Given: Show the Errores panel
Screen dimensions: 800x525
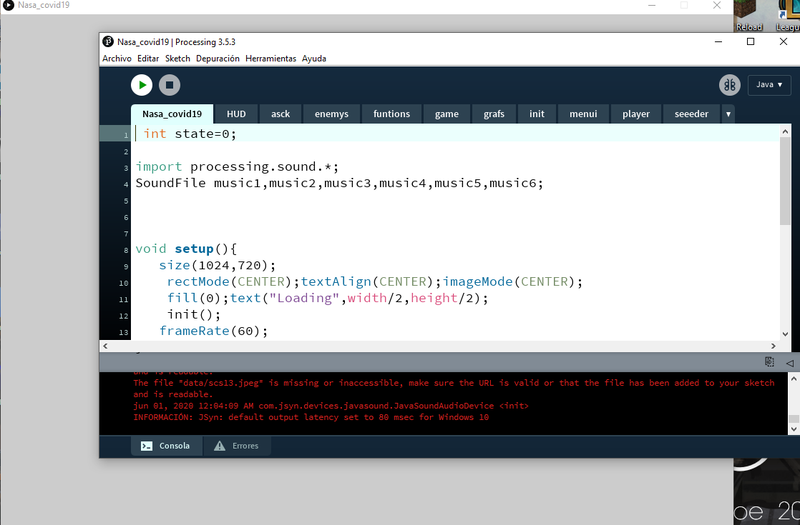Looking at the screenshot, I should point(237,446).
